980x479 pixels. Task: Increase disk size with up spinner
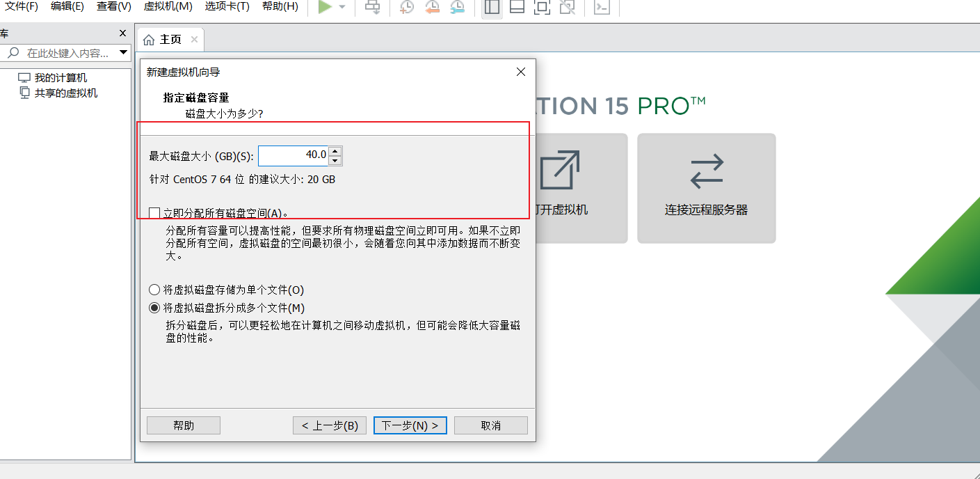click(335, 151)
